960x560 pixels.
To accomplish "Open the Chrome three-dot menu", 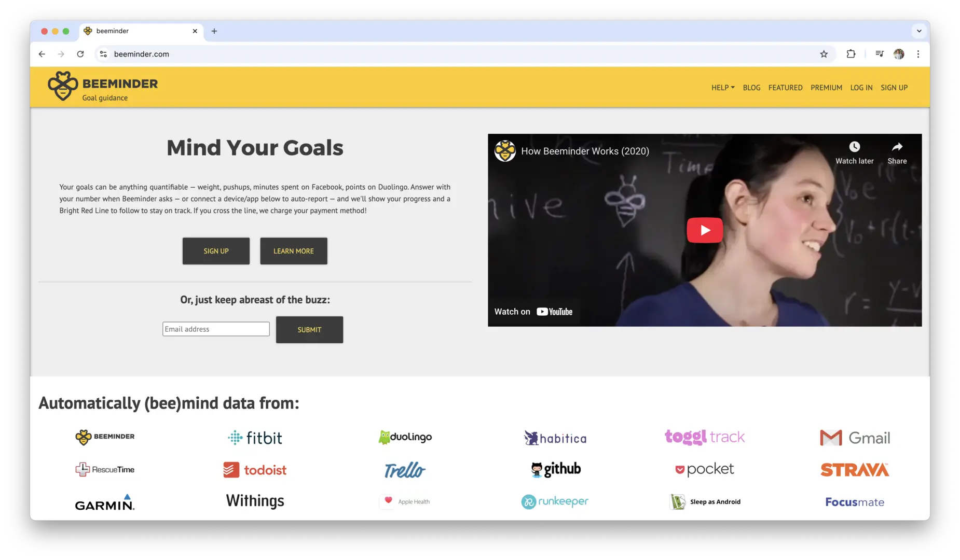I will (x=918, y=54).
